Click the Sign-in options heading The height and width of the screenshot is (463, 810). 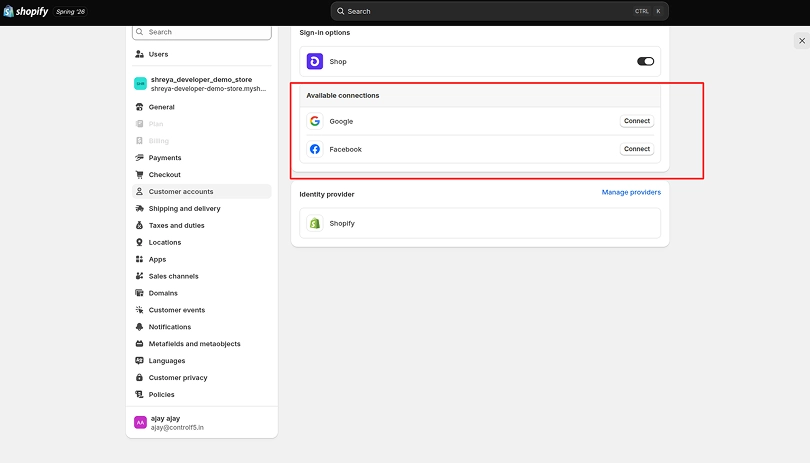coord(324,33)
